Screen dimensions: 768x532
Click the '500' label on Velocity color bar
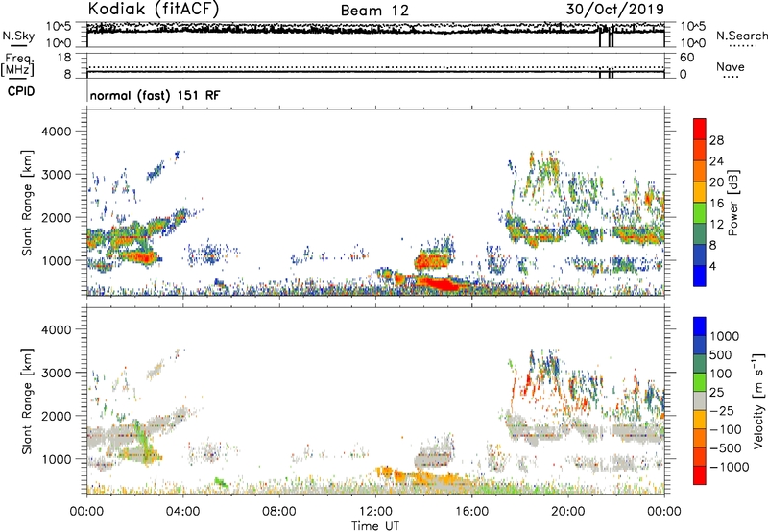pos(723,354)
